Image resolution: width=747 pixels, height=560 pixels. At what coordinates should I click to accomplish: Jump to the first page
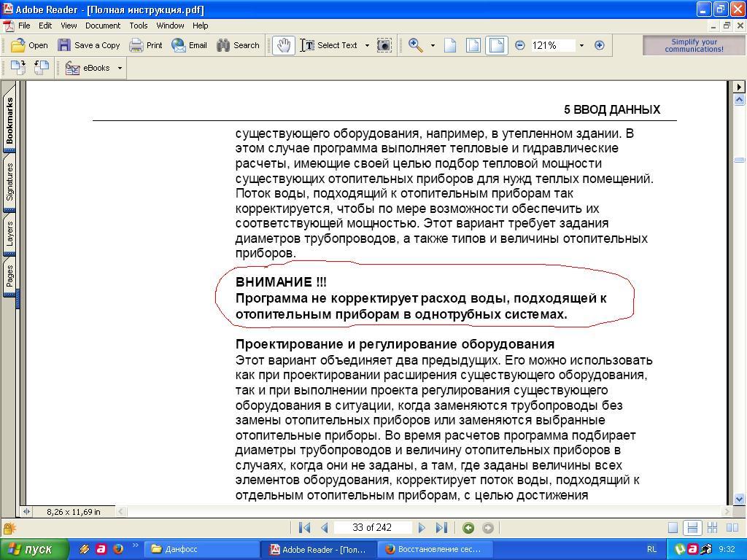305,528
